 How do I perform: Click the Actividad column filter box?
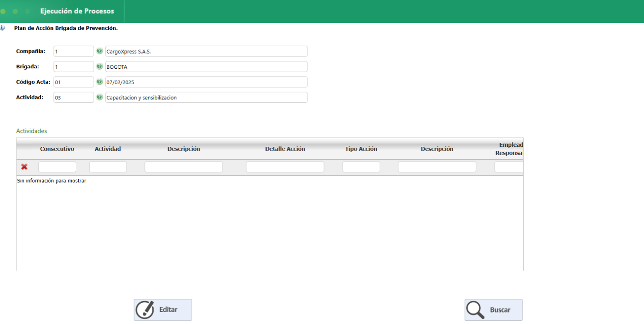(x=108, y=167)
